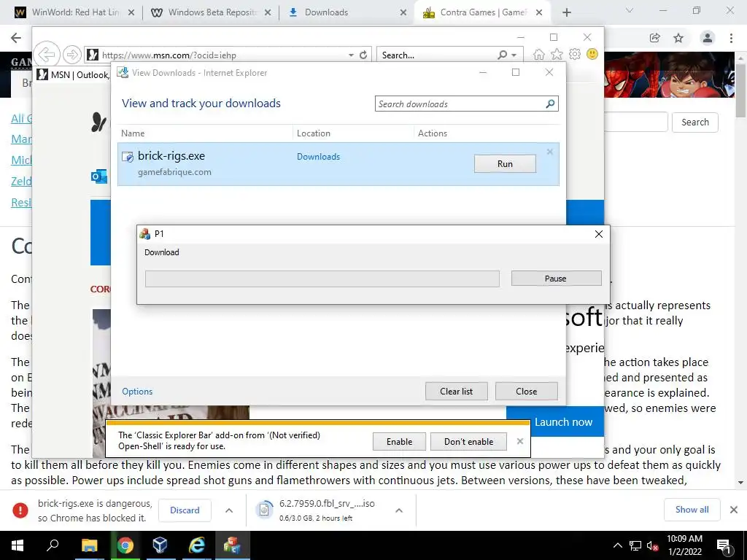The image size is (747, 560).
Task: Click taskbar search magnifier
Action: point(53,545)
